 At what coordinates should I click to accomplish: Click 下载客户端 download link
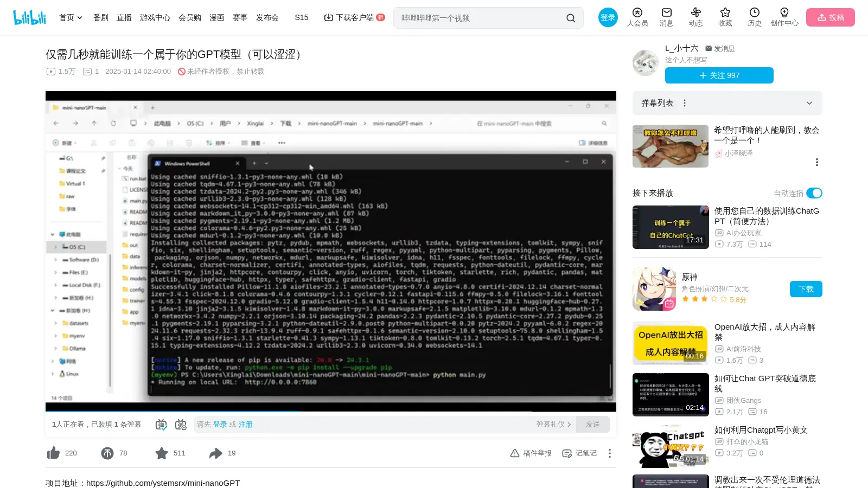click(354, 18)
